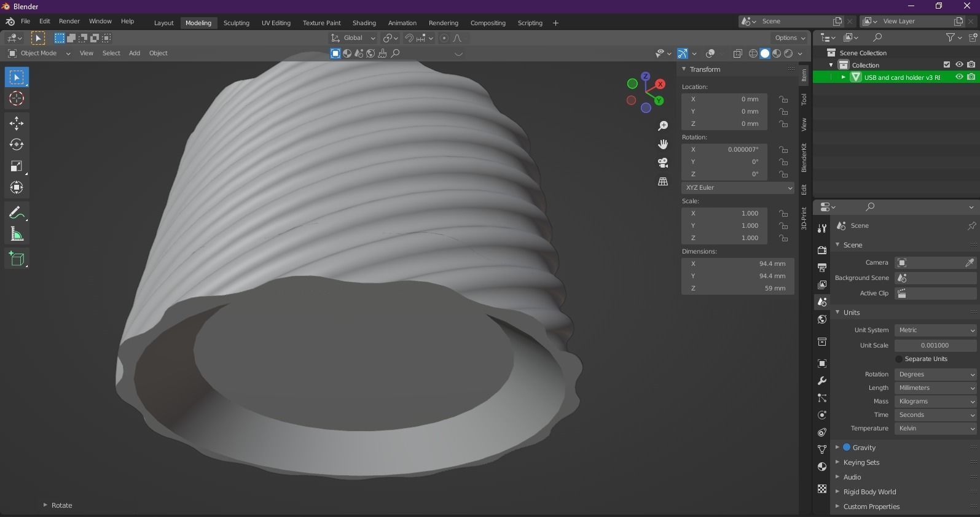The image size is (980, 517).
Task: Open Mass Kilograms dropdown
Action: (935, 402)
